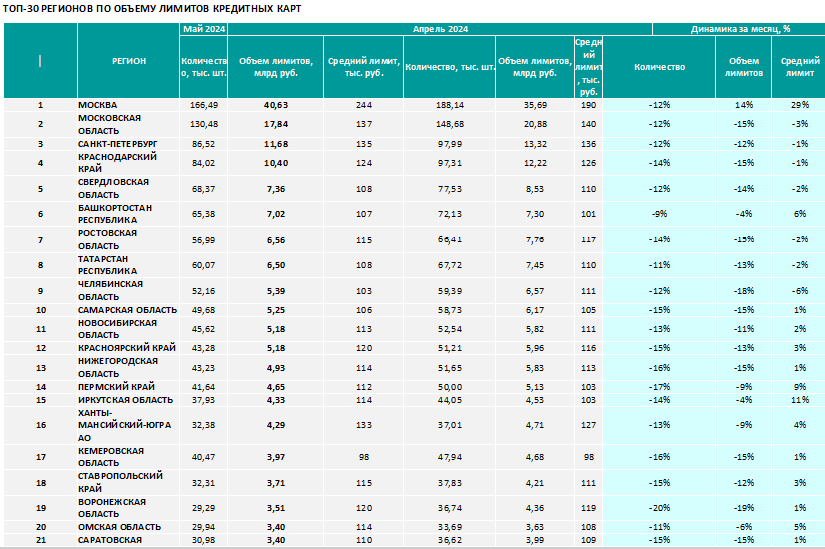Select 'Средний лимит, тыс. руб.' May header
The height and width of the screenshot is (549, 825).
pyautogui.click(x=364, y=67)
